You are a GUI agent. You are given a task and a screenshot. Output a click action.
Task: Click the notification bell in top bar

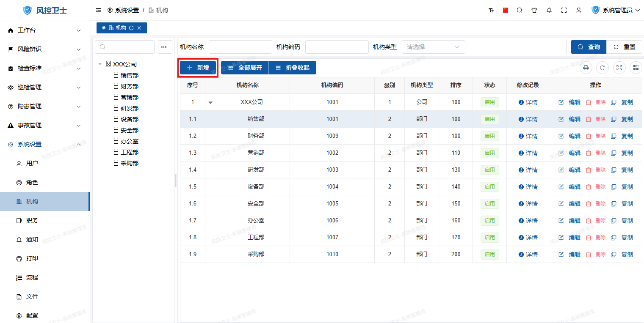[549, 10]
